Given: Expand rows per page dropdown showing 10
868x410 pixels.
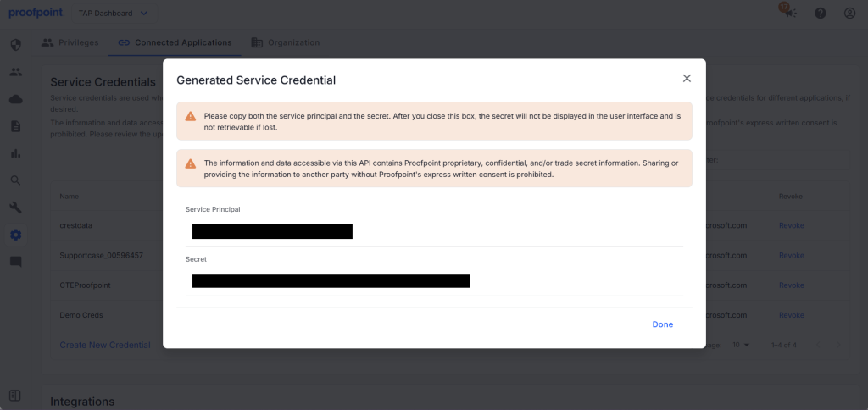Looking at the screenshot, I should pos(741,345).
